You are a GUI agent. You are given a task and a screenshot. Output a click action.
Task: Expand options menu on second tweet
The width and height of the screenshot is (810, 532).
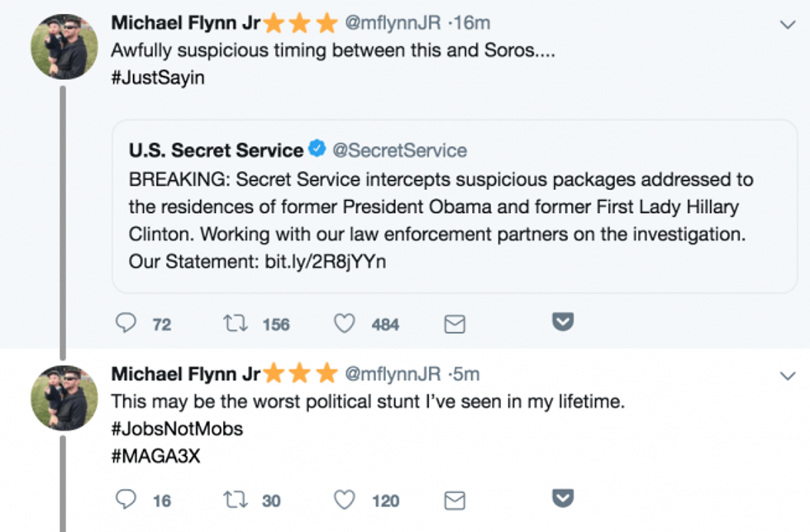coord(788,376)
